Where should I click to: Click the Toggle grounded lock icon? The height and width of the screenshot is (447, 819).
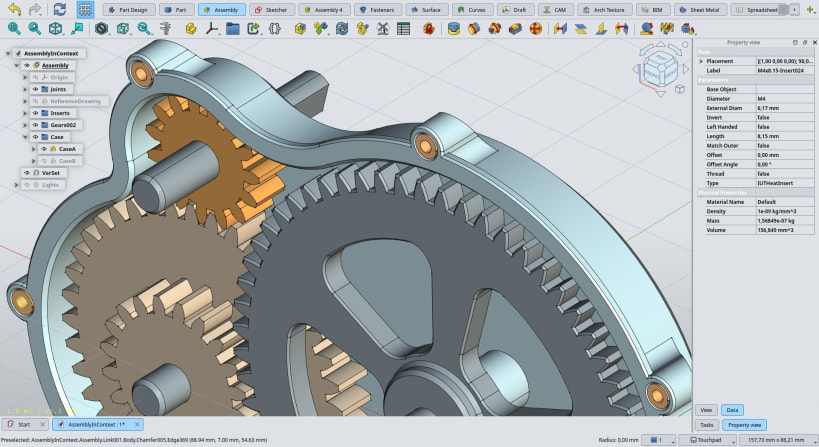[429, 29]
